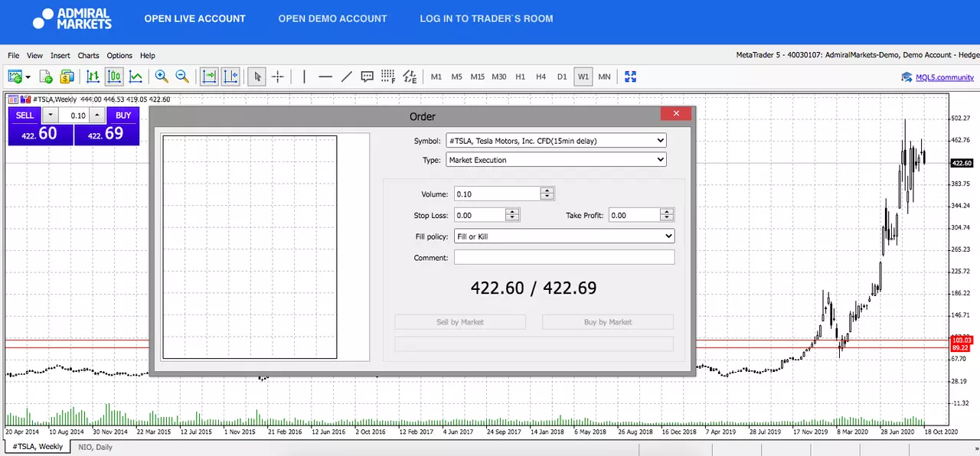The image size is (980, 456).
Task: Open the View menu
Action: (x=34, y=55)
